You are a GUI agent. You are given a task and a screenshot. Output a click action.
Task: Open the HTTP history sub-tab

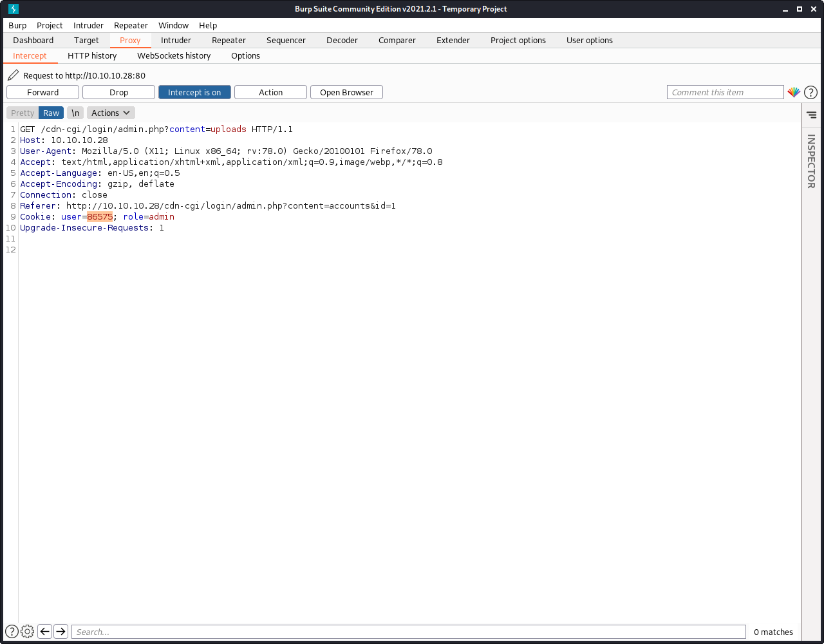point(92,55)
